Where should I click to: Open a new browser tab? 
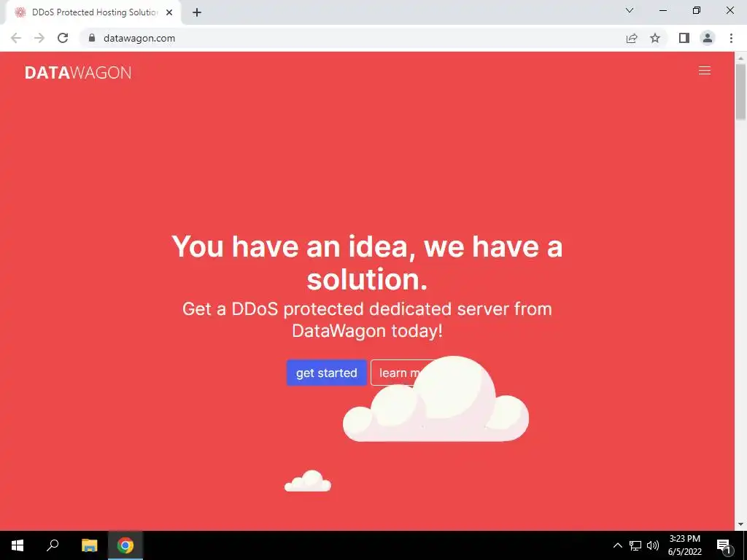point(197,12)
